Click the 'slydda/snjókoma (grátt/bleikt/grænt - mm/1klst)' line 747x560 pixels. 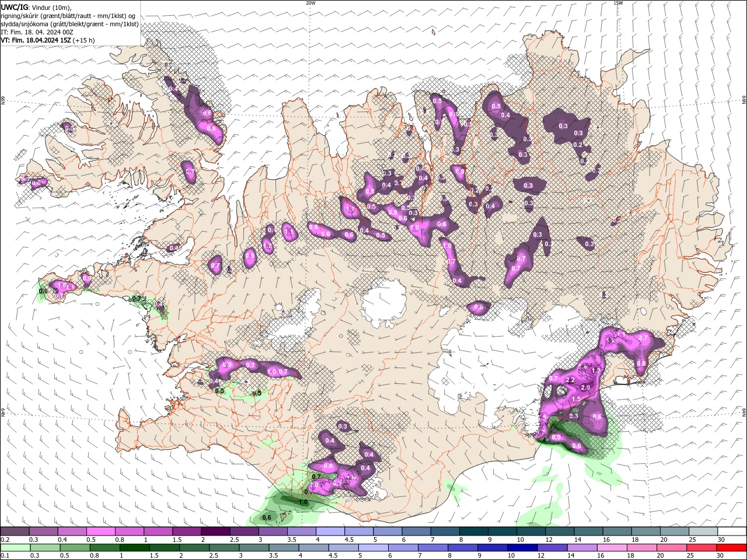point(70,24)
